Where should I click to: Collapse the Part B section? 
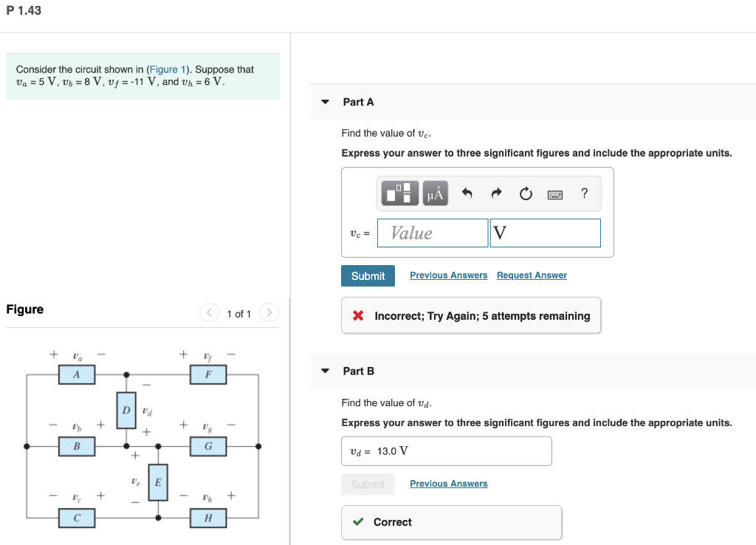click(x=325, y=371)
